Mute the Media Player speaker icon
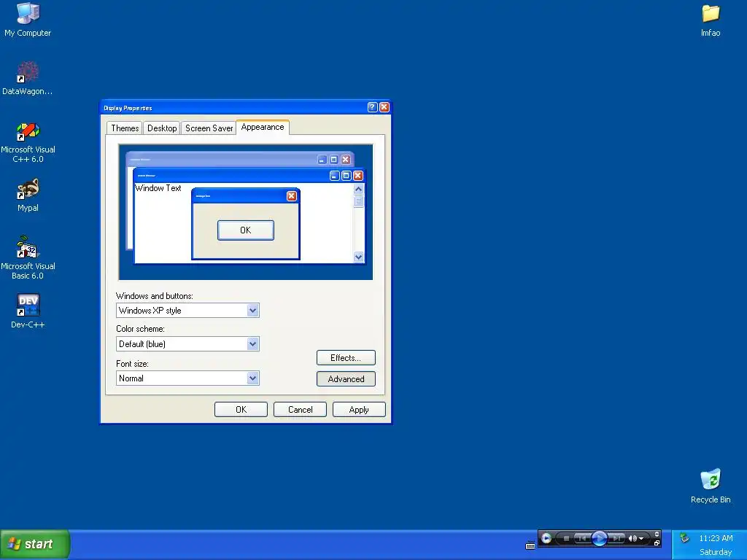 click(632, 538)
